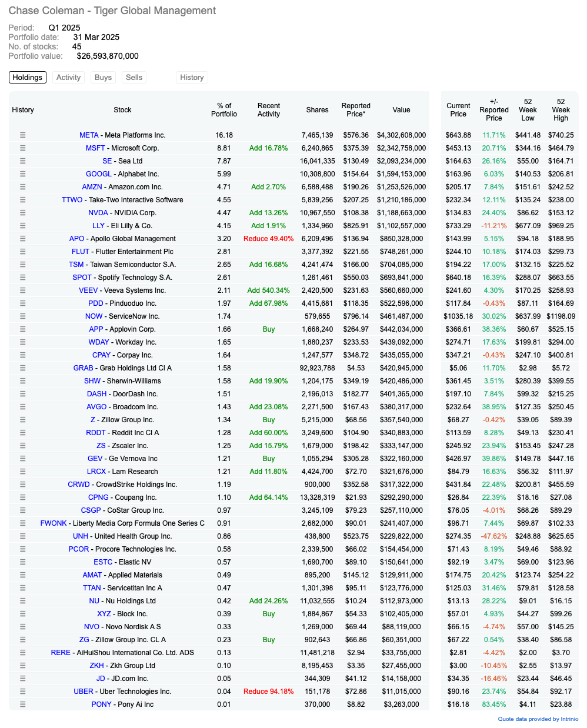The width and height of the screenshot is (587, 728).
Task: Click the portfolio value '$26,593,870,000'
Action: click(108, 56)
